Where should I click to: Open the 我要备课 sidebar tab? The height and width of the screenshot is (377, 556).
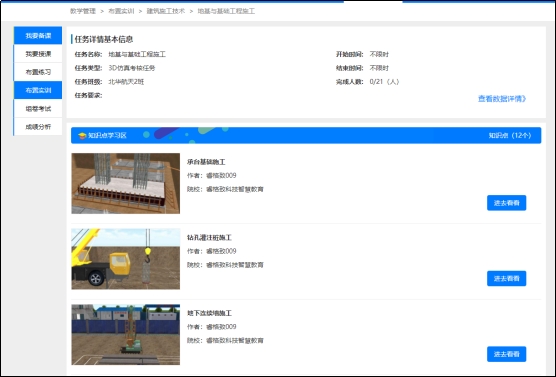pos(38,35)
